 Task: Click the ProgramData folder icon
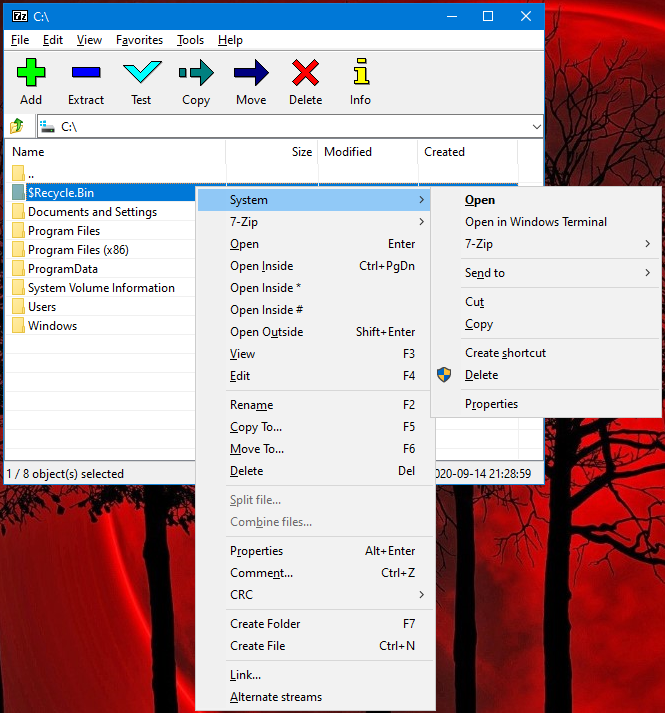18,269
